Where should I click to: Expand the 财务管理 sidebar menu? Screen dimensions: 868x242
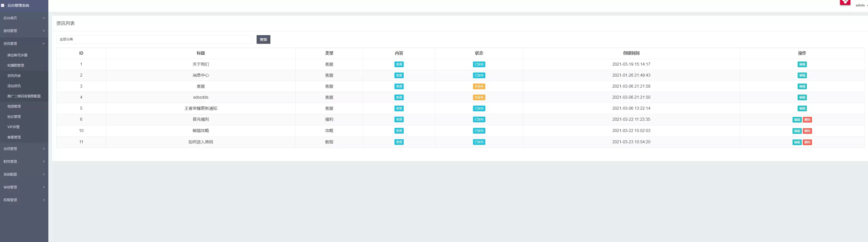point(24,162)
